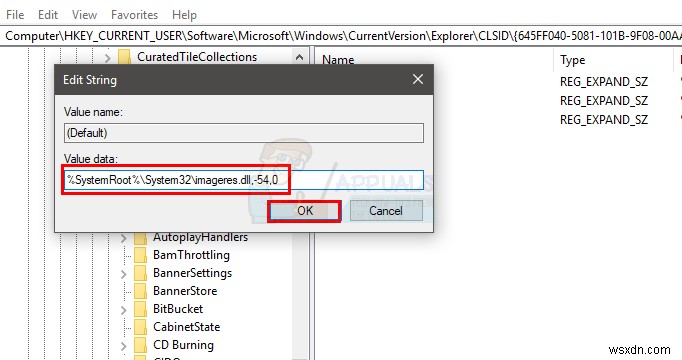This screenshot has height=360, width=682.
Task: Select the BannerSettings folder icon
Action: (140, 273)
